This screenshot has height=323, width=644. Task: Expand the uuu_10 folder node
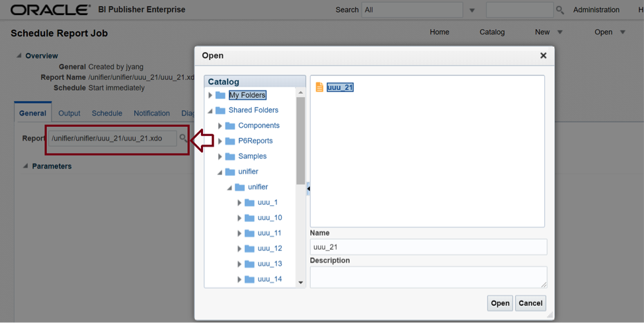pyautogui.click(x=239, y=218)
